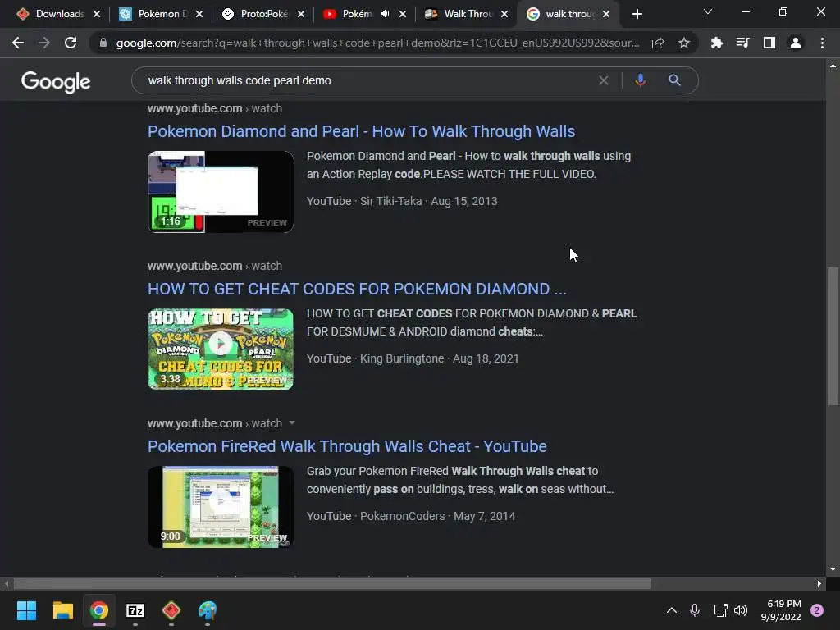The width and height of the screenshot is (840, 630).
Task: Click the browser forward arrow
Action: (x=44, y=43)
